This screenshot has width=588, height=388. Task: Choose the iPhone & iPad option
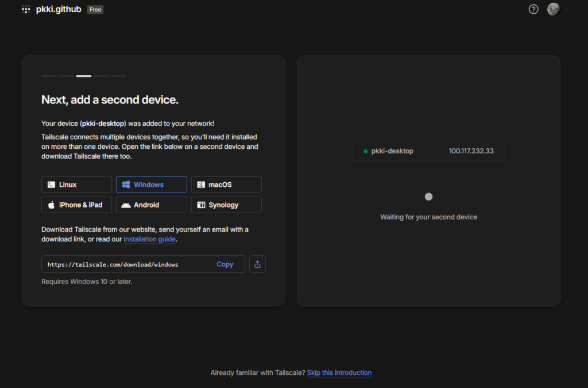pyautogui.click(x=76, y=205)
